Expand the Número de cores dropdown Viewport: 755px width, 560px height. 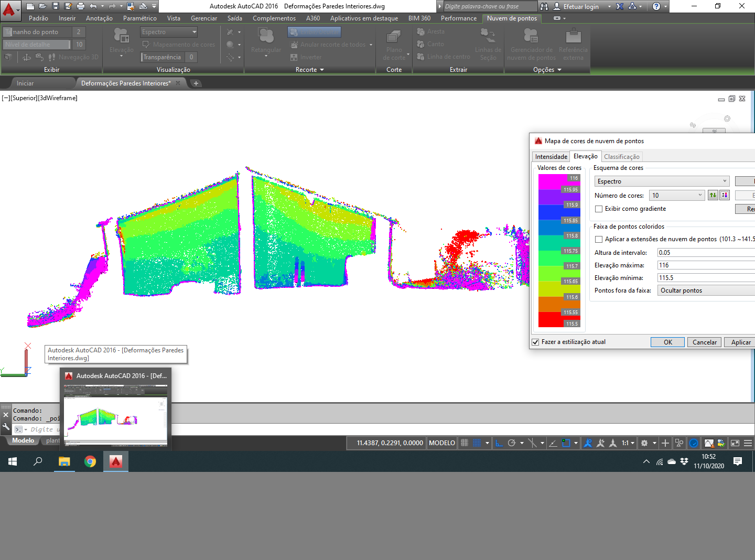coord(677,196)
